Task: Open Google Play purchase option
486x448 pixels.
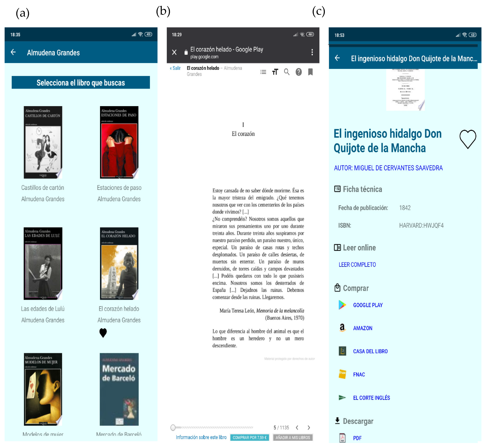Action: (x=368, y=305)
